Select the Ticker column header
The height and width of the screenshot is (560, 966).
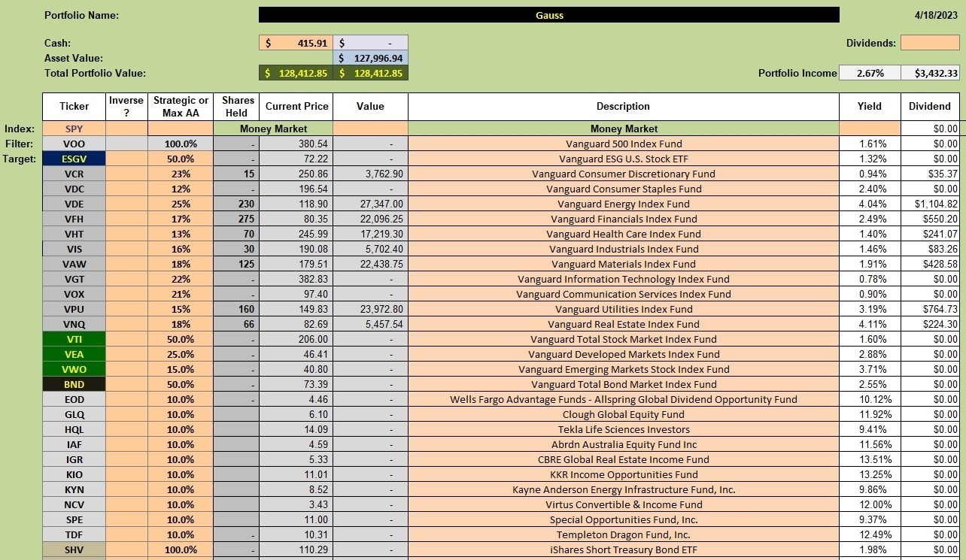click(x=74, y=107)
